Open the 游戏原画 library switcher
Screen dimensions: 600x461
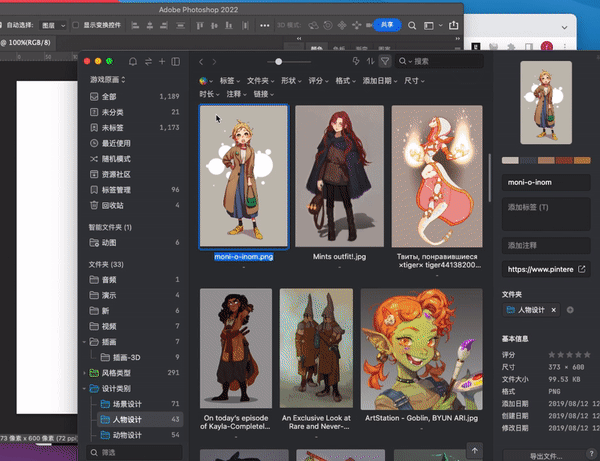tap(108, 80)
